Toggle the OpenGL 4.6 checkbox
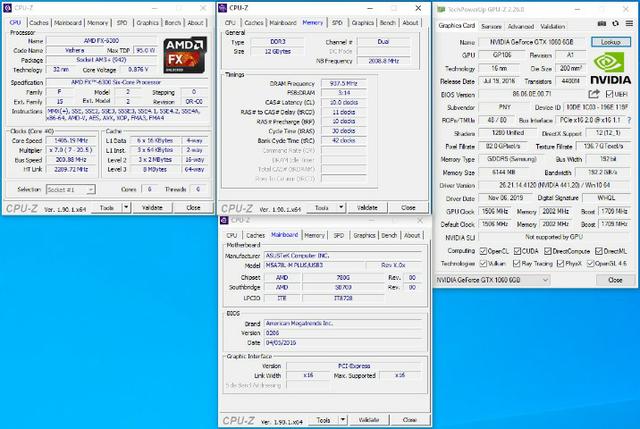The width and height of the screenshot is (640, 429). click(591, 263)
